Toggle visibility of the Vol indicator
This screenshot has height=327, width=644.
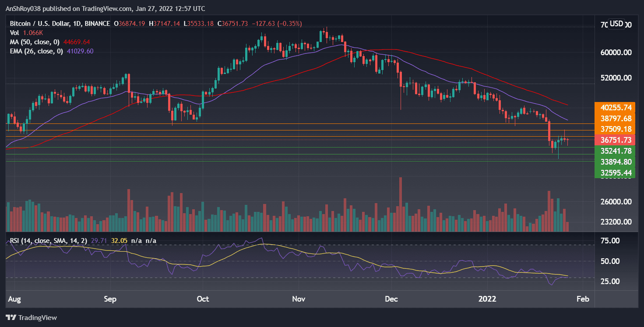click(14, 33)
